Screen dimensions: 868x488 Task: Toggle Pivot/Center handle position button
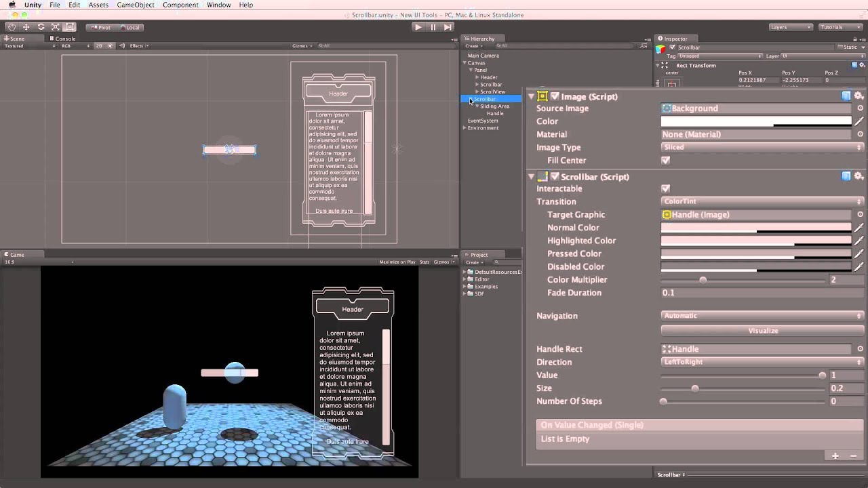point(100,27)
